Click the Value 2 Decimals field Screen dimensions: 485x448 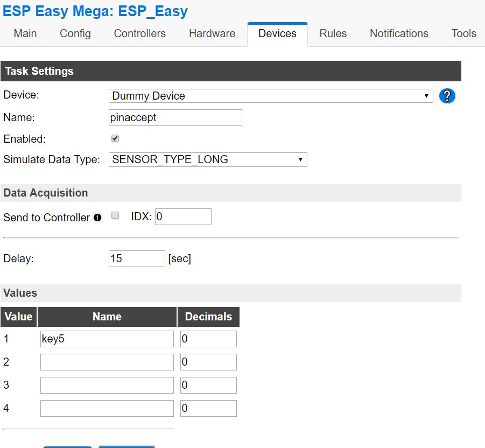coord(208,362)
